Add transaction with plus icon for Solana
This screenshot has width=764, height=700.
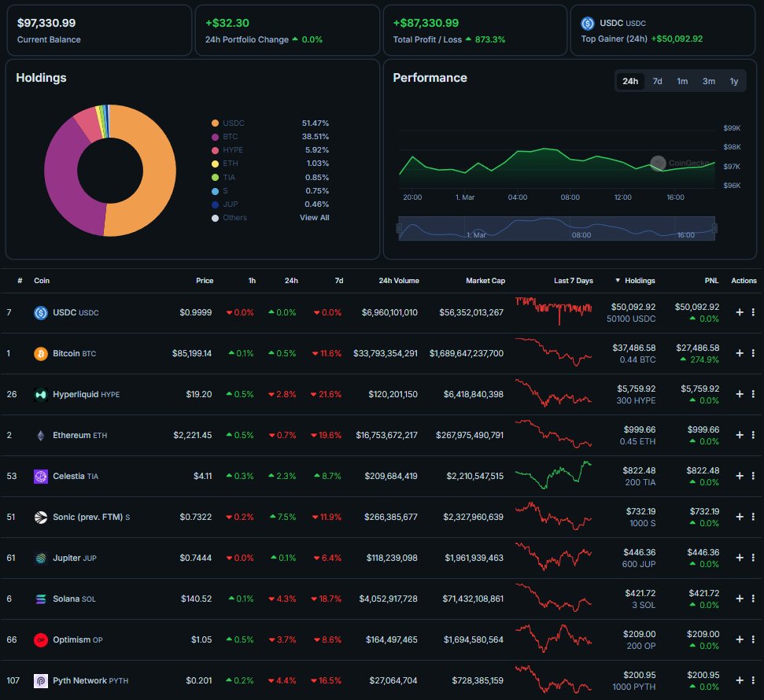(x=739, y=599)
